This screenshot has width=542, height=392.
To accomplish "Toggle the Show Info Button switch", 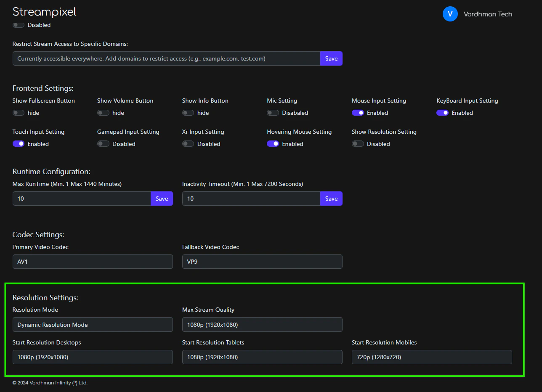I will tap(188, 113).
